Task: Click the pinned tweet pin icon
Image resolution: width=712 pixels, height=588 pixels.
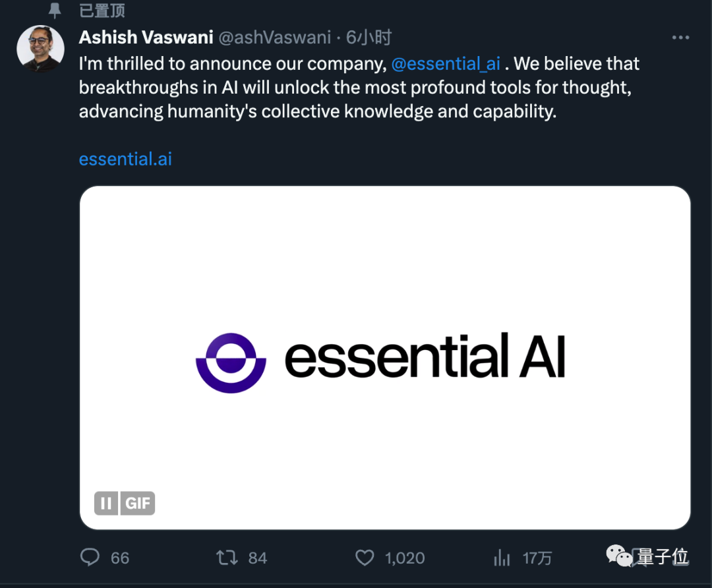Action: (x=55, y=11)
